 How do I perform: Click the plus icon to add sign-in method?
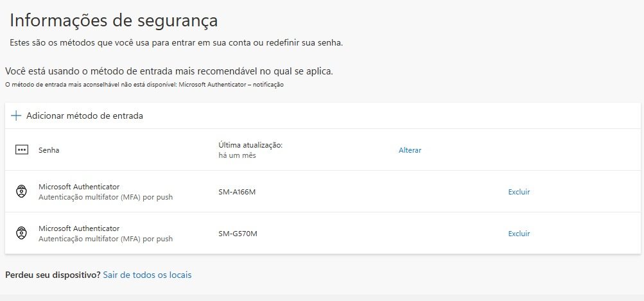pos(16,116)
